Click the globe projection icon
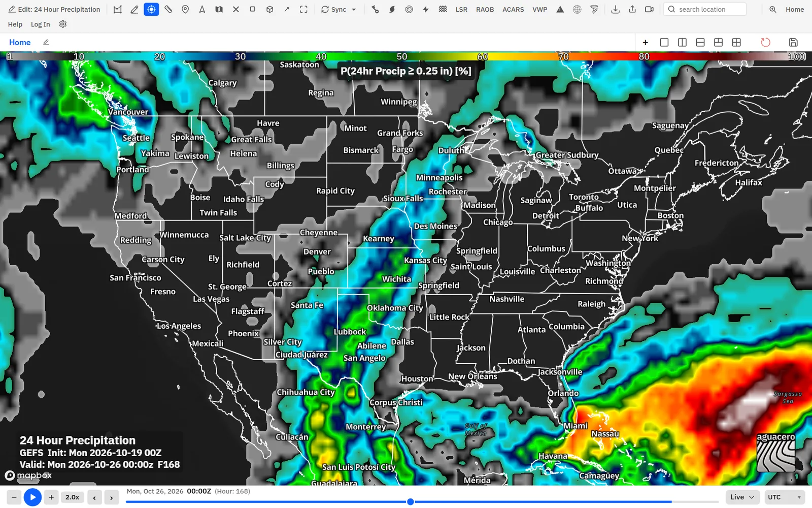This screenshot has width=812, height=508. tap(577, 9)
